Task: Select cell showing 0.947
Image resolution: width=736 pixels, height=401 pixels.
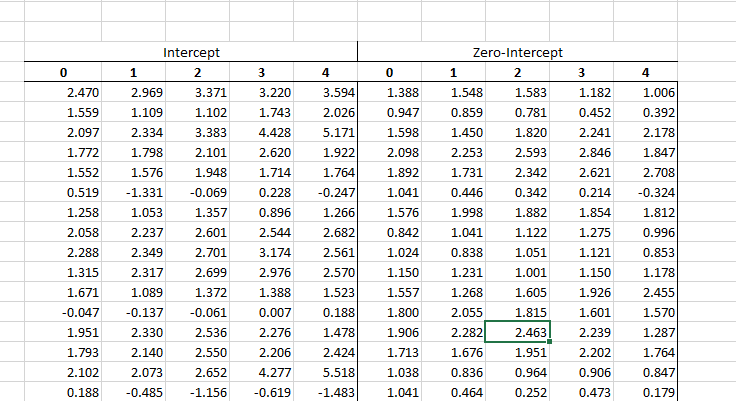Action: (390, 112)
